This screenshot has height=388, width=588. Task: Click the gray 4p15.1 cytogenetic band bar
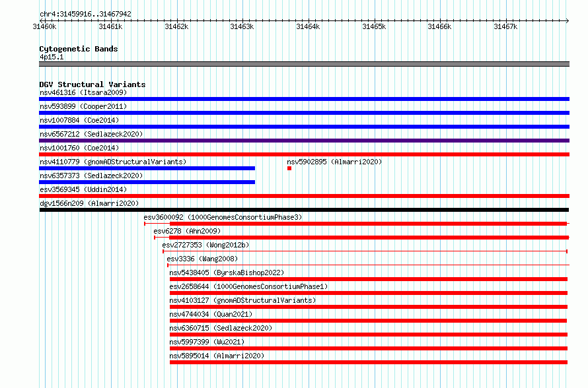[x=304, y=64]
